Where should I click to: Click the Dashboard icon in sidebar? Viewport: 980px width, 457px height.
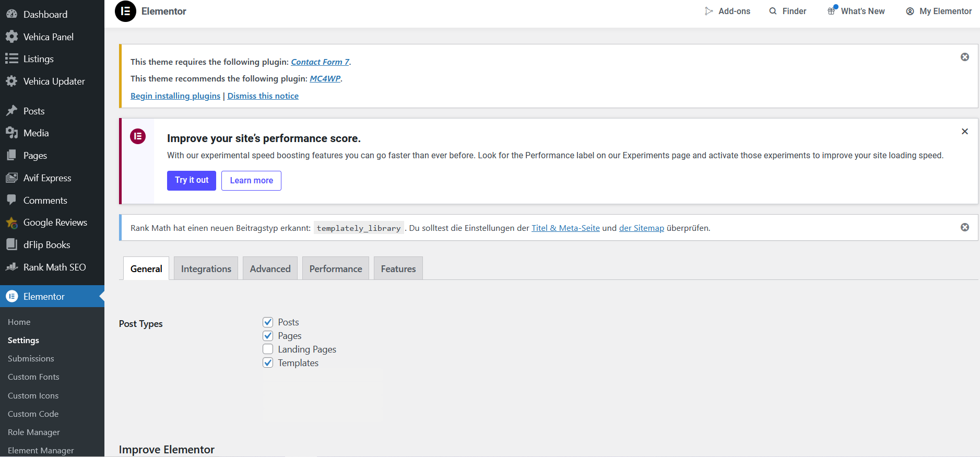pos(11,14)
